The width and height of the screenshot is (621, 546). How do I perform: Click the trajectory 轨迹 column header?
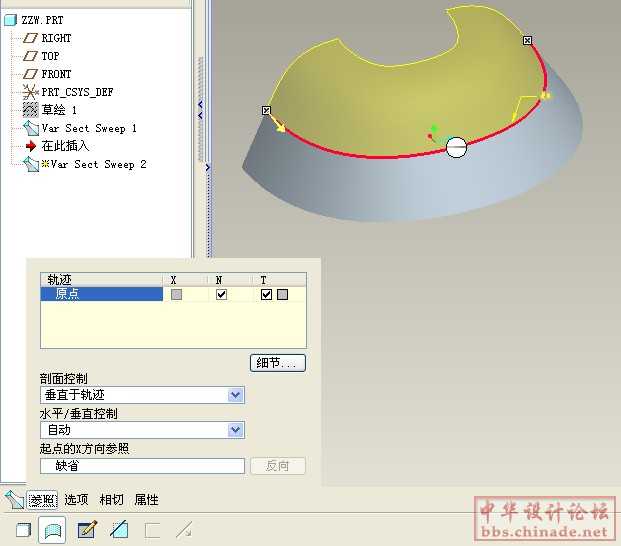point(101,280)
